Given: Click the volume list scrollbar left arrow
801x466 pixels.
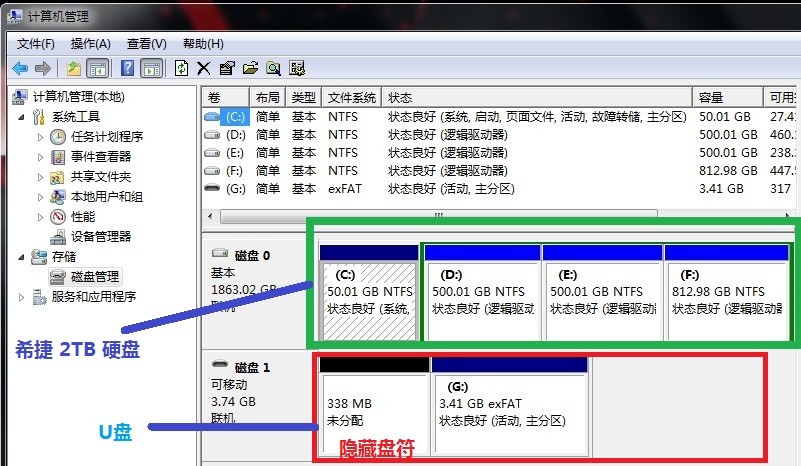Looking at the screenshot, I should [x=210, y=216].
